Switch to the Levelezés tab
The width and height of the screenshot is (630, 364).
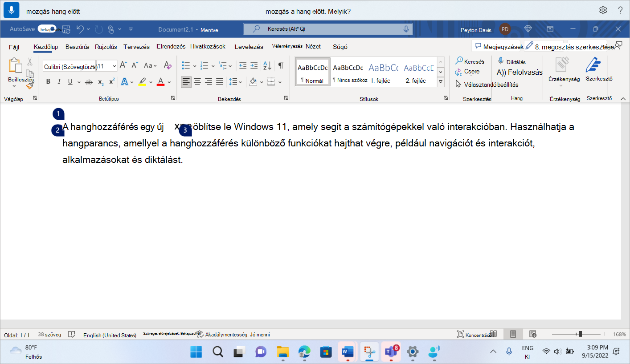(249, 47)
